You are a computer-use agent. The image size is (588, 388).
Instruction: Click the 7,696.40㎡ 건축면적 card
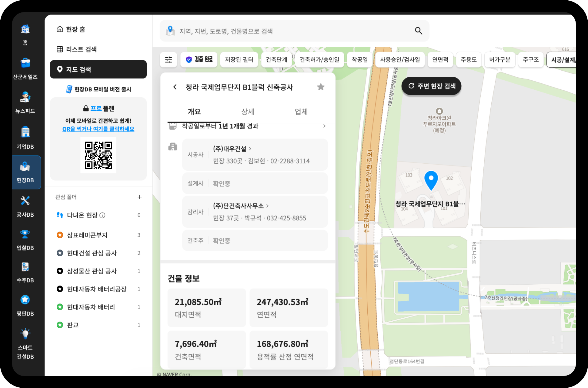[x=207, y=350]
